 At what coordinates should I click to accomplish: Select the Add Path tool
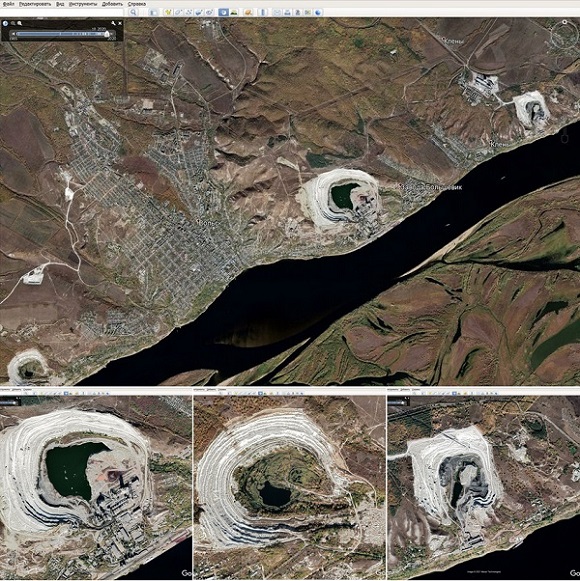(x=189, y=13)
